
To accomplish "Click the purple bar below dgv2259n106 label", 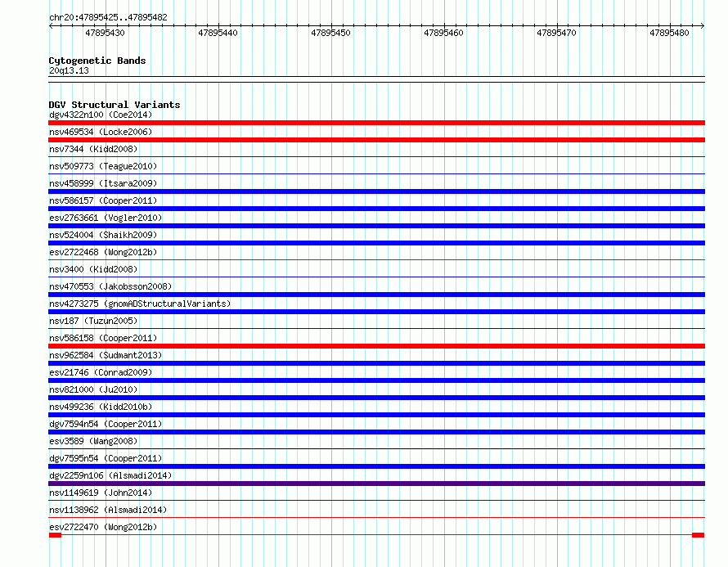I will pos(376,484).
